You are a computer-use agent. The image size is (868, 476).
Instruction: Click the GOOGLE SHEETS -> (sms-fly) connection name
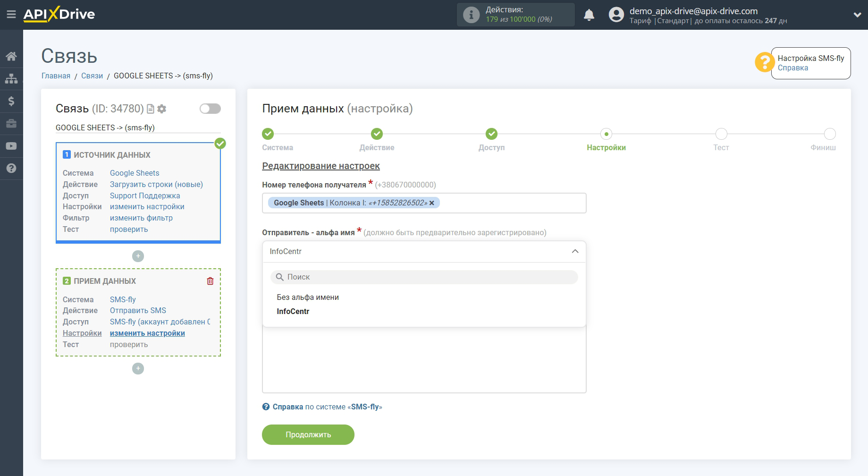point(105,127)
